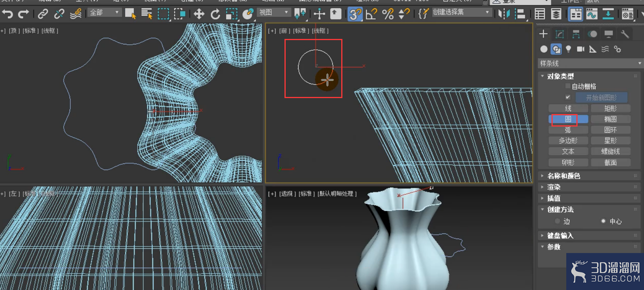Select the Lights category bulb icon
The width and height of the screenshot is (644, 290).
click(568, 49)
